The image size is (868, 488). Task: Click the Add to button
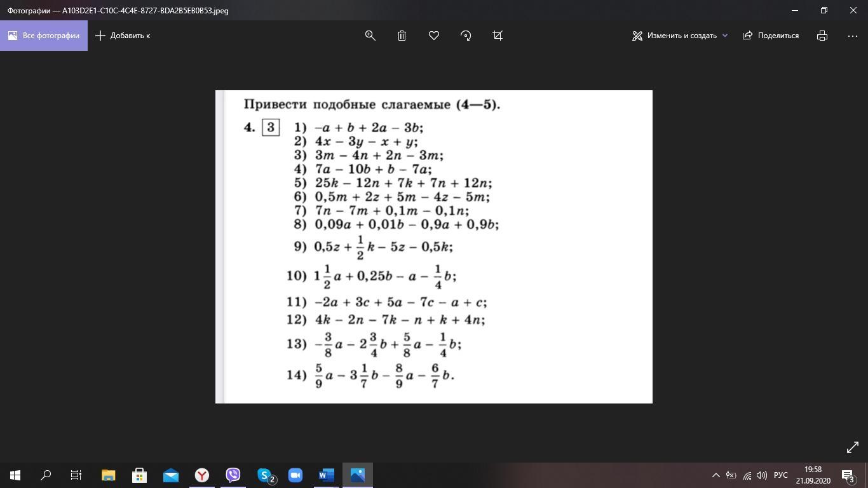coord(123,36)
